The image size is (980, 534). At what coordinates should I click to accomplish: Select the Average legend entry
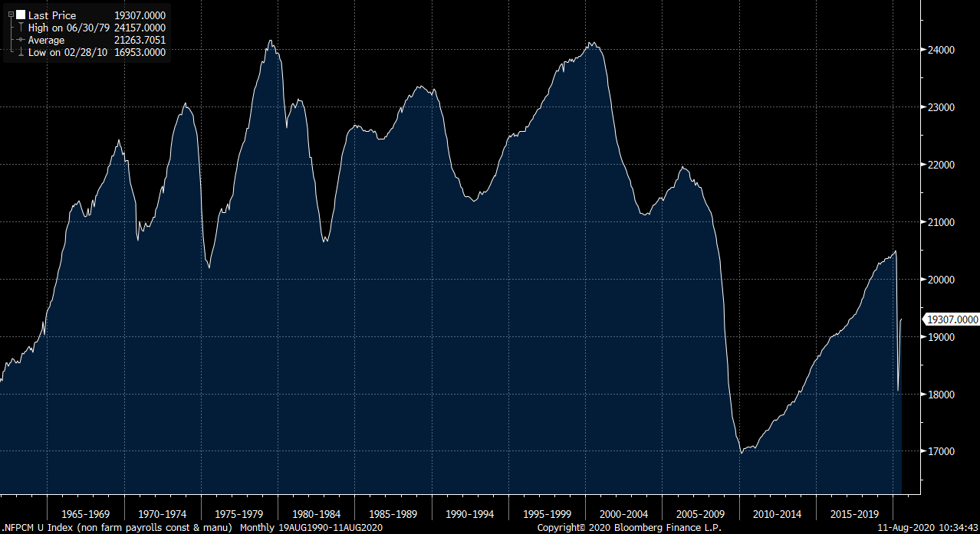(x=47, y=40)
